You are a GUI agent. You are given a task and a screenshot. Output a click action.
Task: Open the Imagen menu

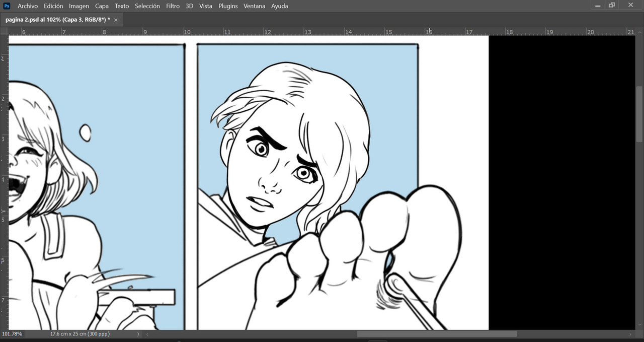(x=79, y=6)
